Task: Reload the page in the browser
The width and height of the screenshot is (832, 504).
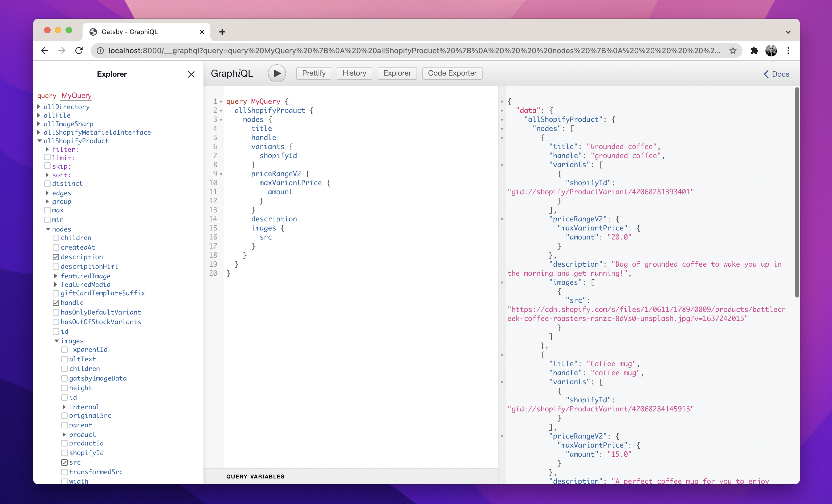Action: click(79, 51)
